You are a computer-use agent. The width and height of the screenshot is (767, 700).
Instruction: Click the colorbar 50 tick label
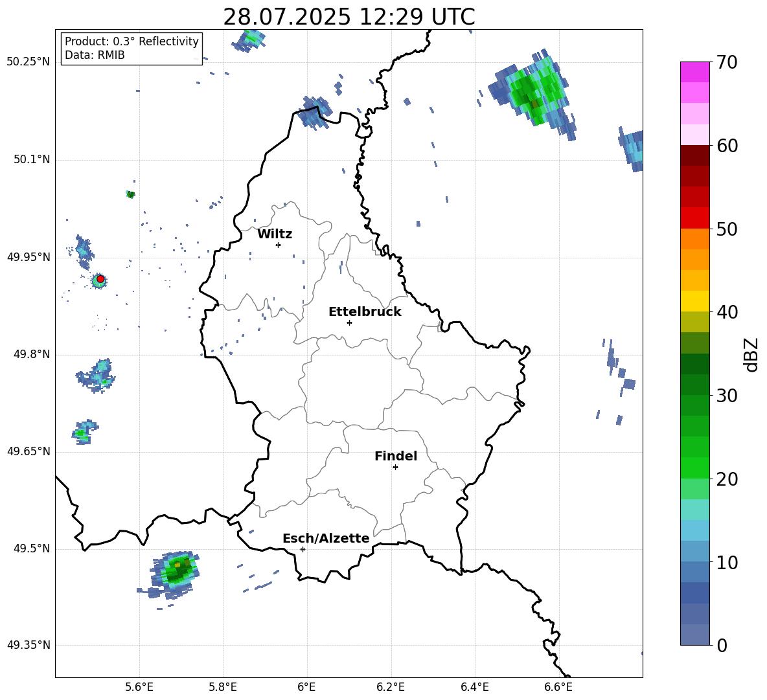point(727,229)
